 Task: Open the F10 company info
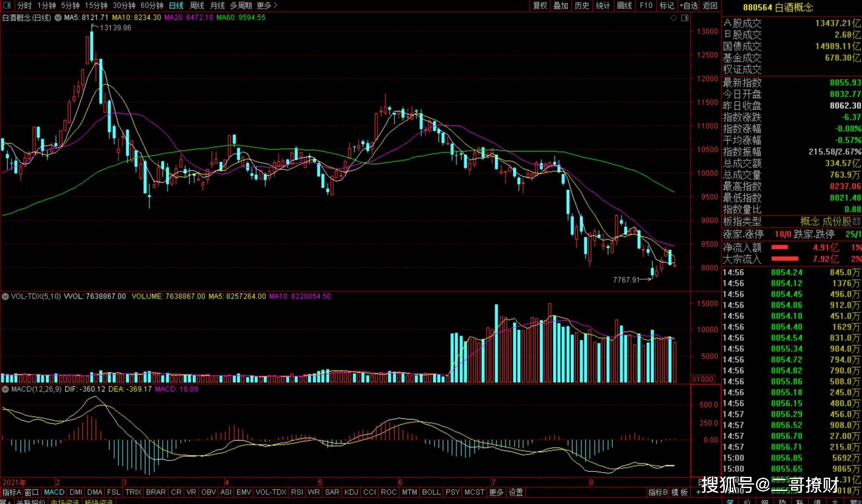[646, 6]
